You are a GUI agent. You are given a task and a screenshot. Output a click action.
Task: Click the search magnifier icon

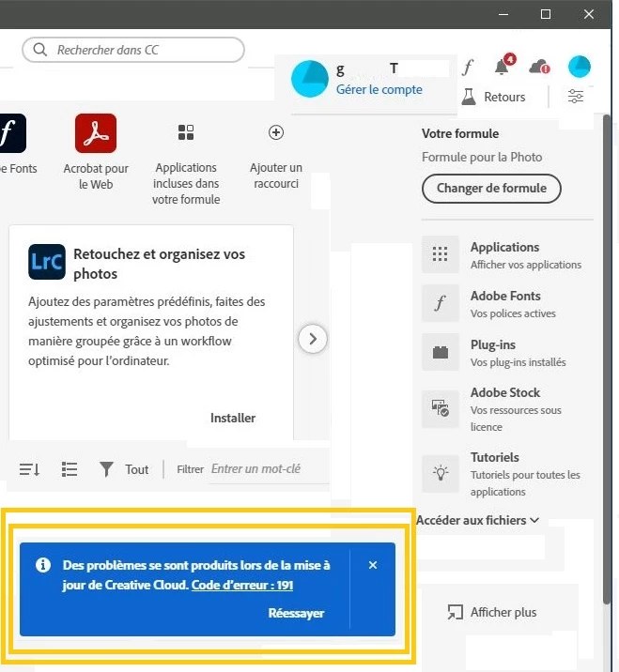[39, 50]
